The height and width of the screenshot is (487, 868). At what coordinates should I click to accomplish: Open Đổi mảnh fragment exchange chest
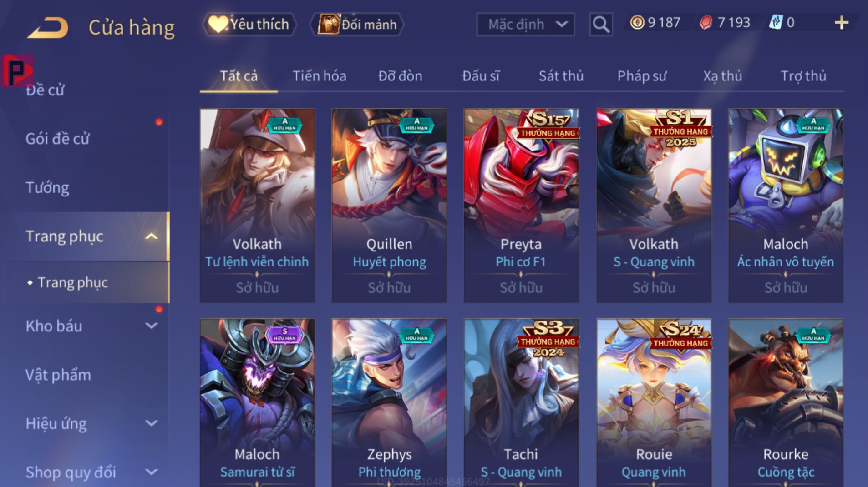[357, 24]
